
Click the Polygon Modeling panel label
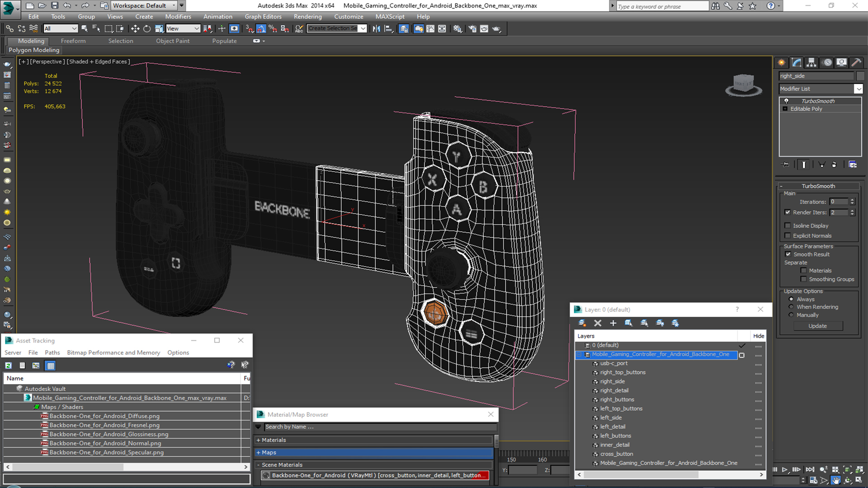pos(34,50)
